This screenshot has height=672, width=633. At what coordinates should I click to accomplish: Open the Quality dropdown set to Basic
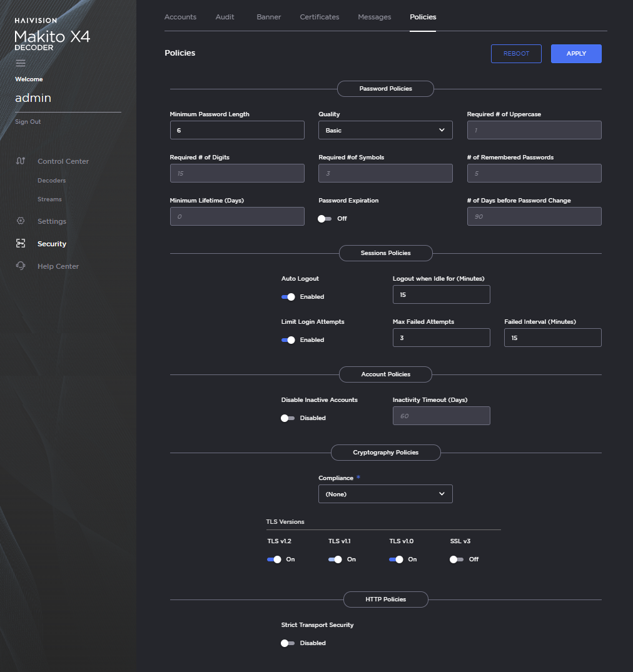385,130
